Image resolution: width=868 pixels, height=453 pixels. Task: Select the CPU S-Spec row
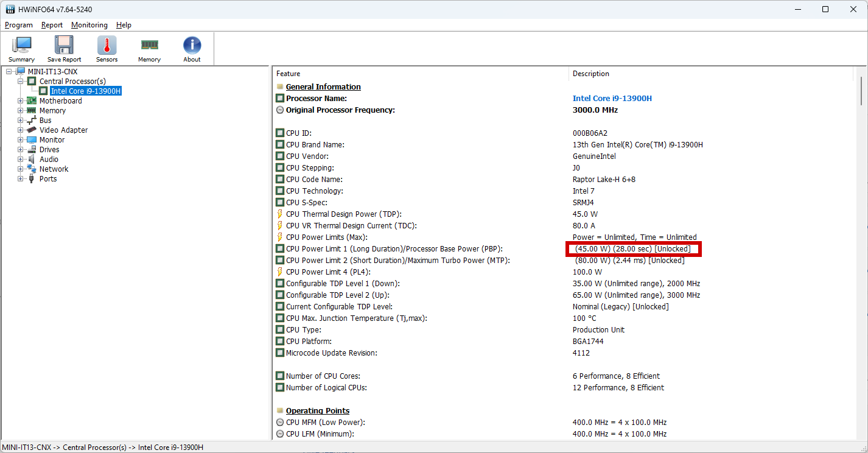tap(563, 203)
